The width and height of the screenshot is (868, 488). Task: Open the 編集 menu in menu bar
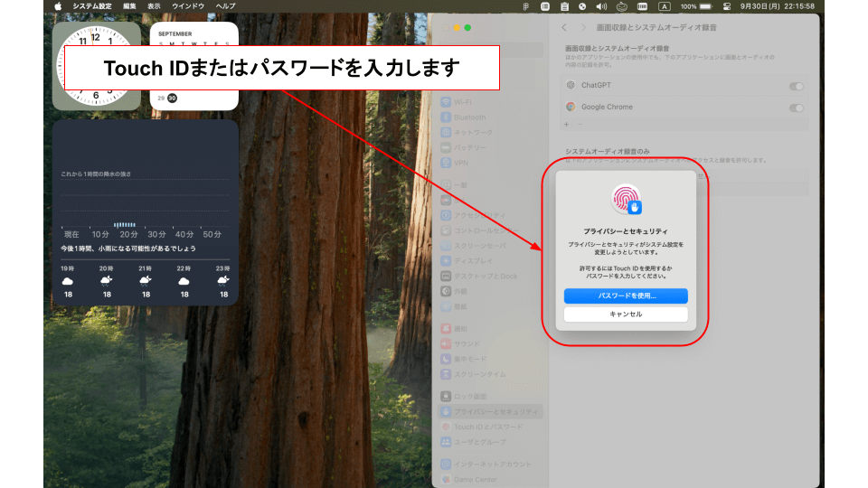coord(130,6)
